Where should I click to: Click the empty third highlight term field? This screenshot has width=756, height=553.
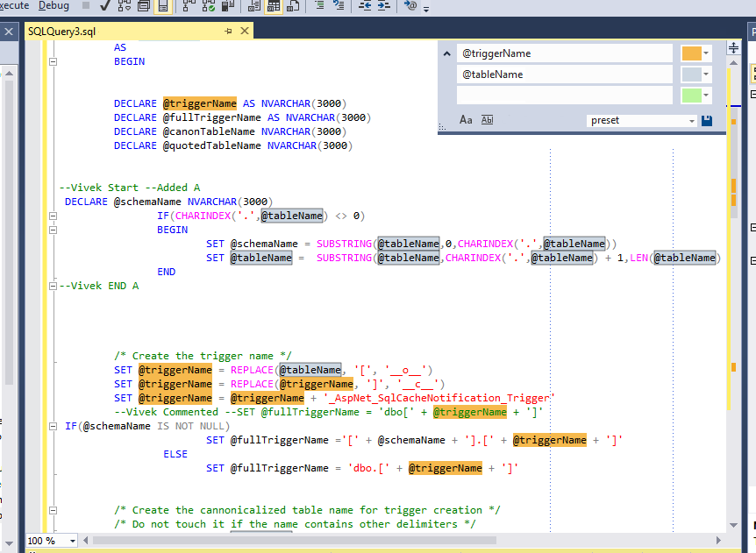pos(564,95)
